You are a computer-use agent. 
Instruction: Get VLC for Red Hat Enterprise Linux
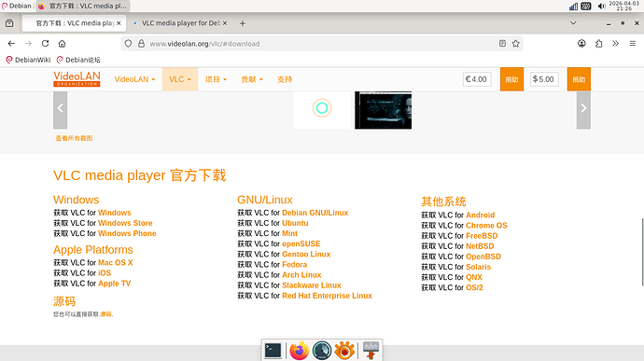point(327,296)
